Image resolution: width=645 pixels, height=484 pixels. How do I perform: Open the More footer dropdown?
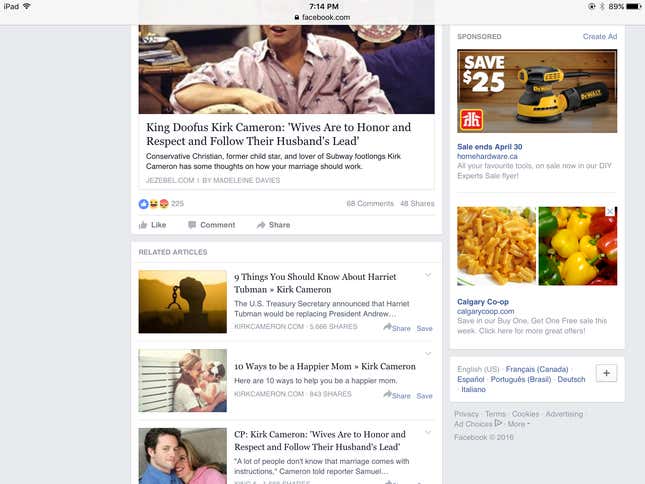(518, 424)
